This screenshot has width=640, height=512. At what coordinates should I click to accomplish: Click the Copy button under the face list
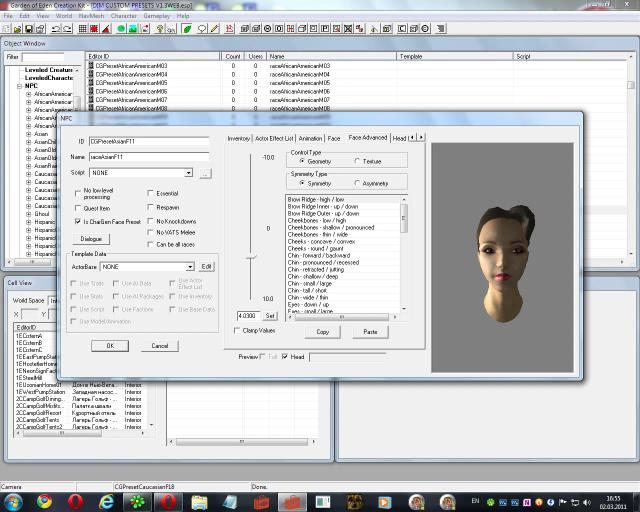click(322, 332)
